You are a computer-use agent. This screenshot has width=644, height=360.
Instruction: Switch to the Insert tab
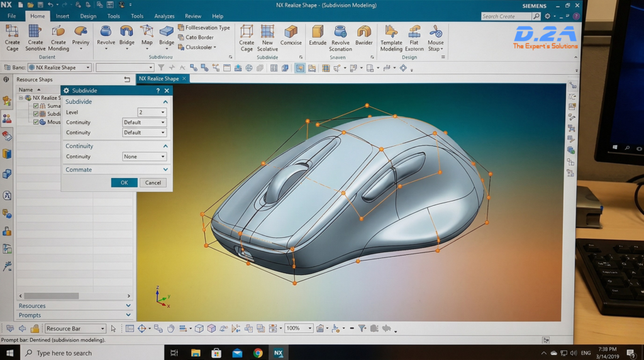click(x=62, y=16)
